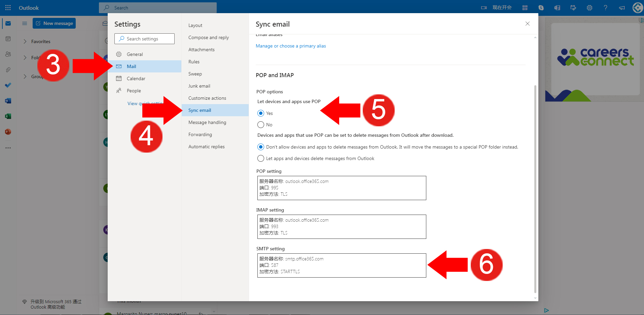Screen dimensions: 644x315
Task: Open the My Day icon in header
Action: 573,7
